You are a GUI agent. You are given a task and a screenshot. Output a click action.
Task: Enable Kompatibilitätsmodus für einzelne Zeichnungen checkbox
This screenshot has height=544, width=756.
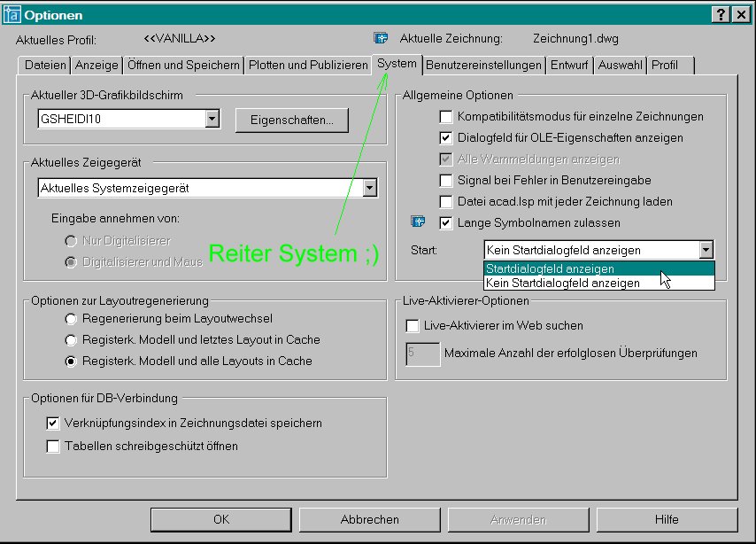(446, 116)
